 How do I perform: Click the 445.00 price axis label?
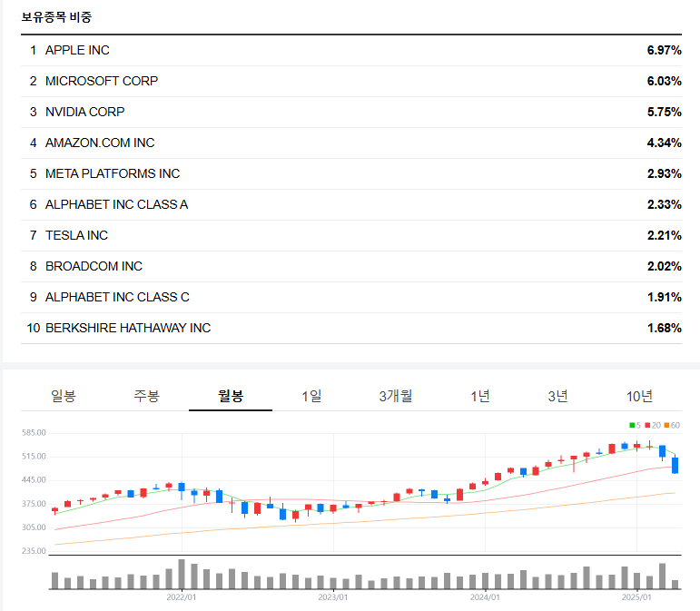tap(34, 479)
